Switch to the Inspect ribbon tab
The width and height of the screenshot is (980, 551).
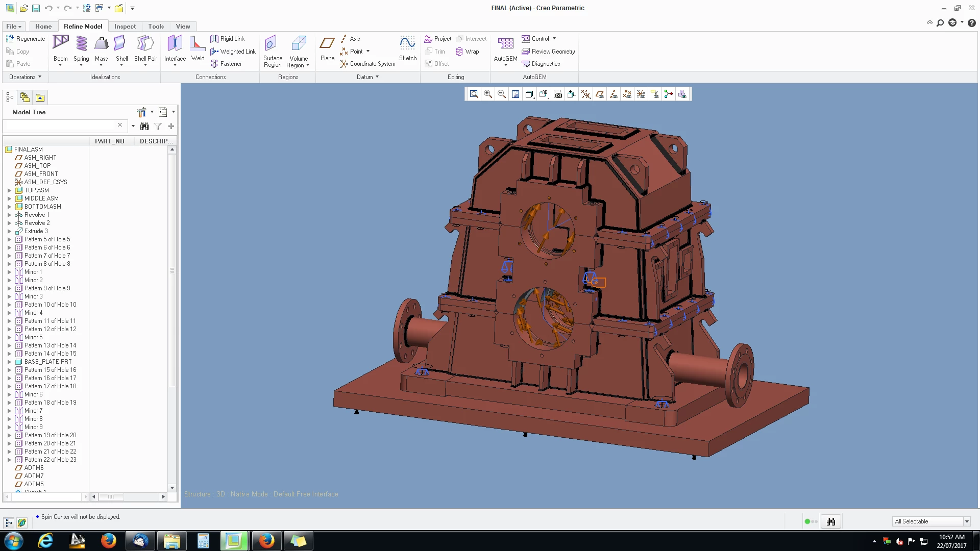125,27
